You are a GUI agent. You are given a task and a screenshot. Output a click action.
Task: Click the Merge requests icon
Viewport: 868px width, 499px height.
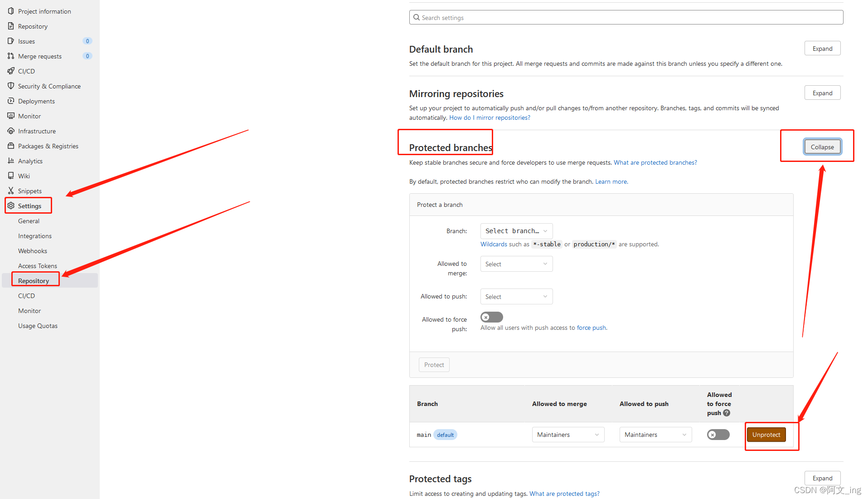click(x=11, y=56)
